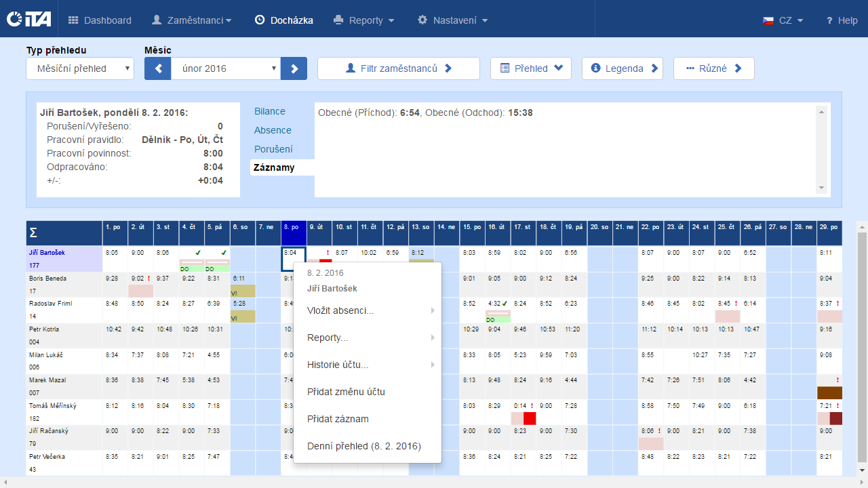Open the Help question mark link

click(x=842, y=20)
